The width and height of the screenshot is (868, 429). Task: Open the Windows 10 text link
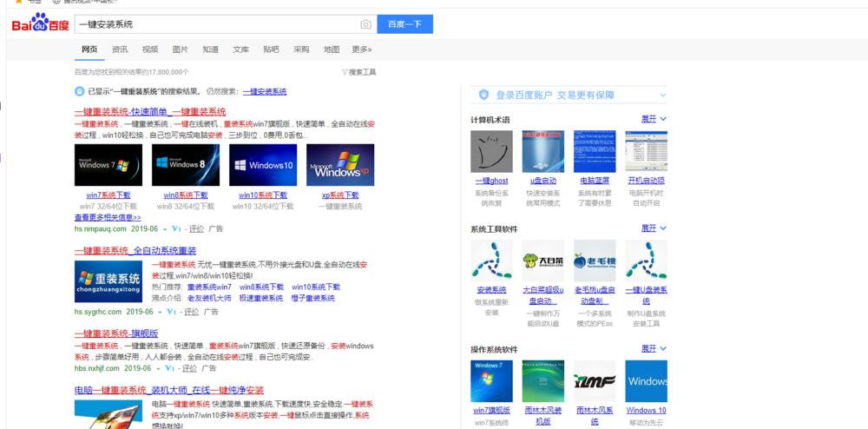coord(646,411)
